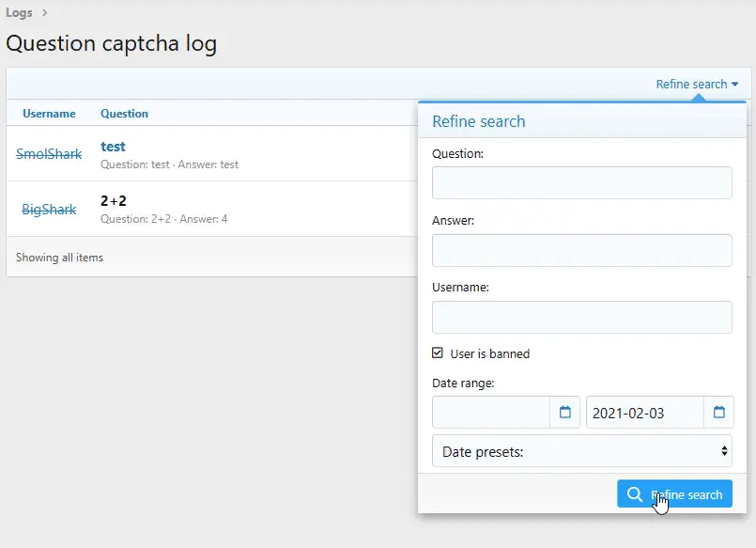Expand the Date presets dropdown

coord(581,451)
